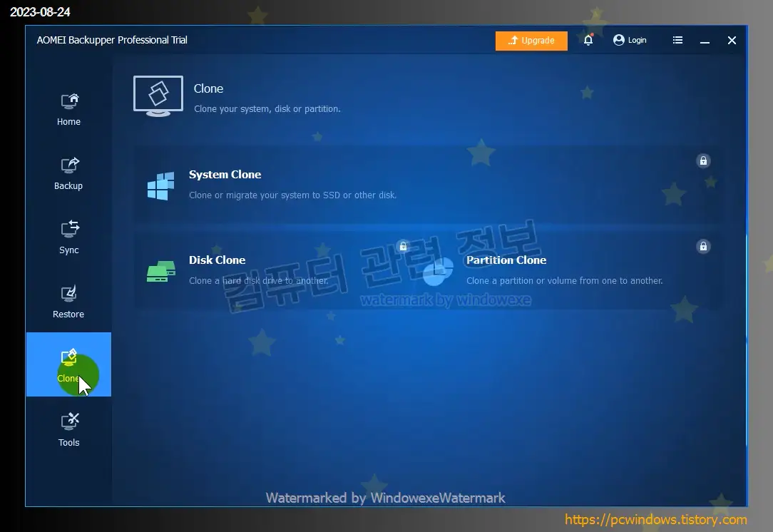Image resolution: width=773 pixels, height=532 pixels.
Task: Click the Clone page heading text
Action: [208, 88]
